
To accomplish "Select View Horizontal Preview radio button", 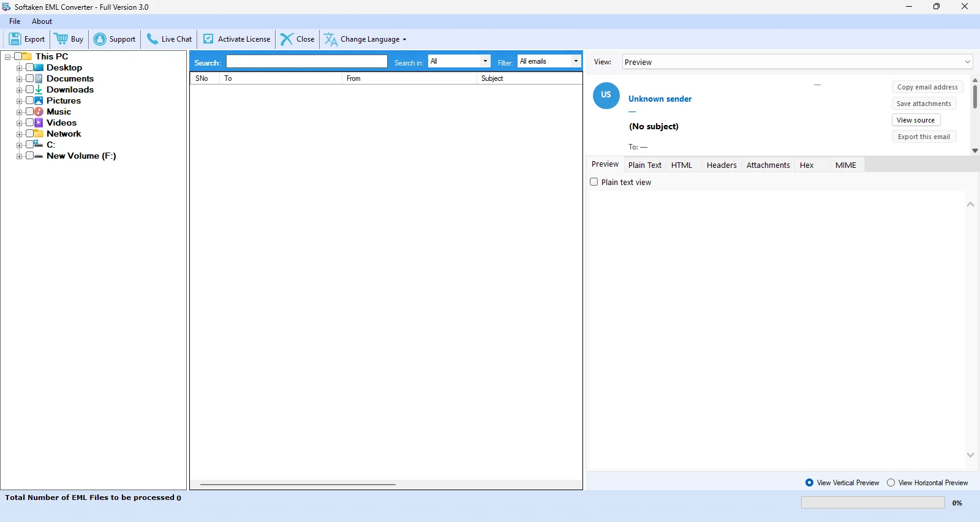I will pos(891,483).
